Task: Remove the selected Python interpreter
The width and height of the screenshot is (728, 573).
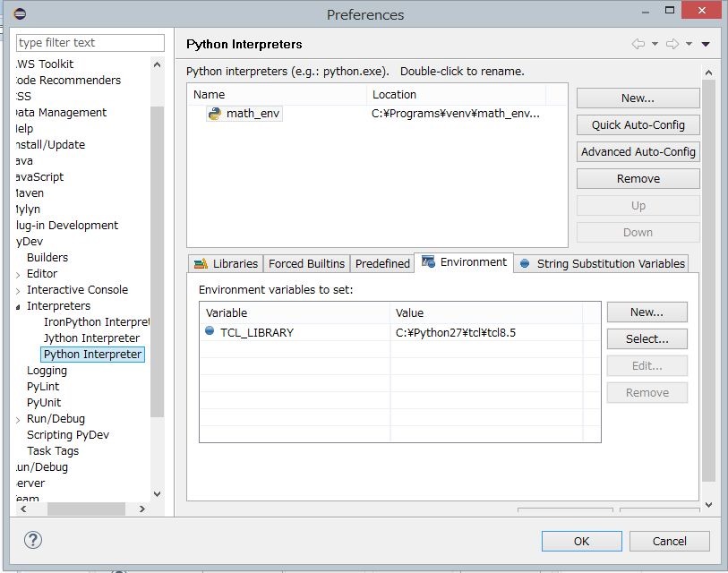Action: pos(638,179)
